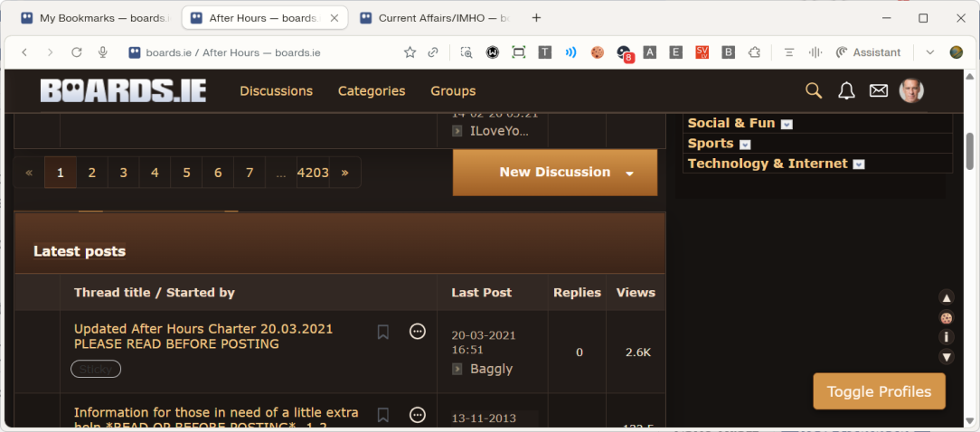980x432 pixels.
Task: Open the Groups menu item
Action: pos(453,91)
